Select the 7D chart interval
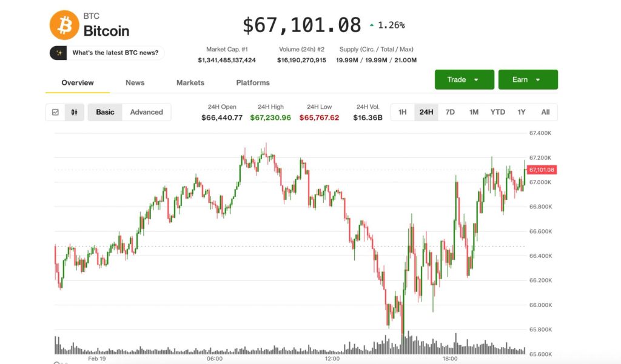Viewport: 621px width, 364px height. [449, 112]
